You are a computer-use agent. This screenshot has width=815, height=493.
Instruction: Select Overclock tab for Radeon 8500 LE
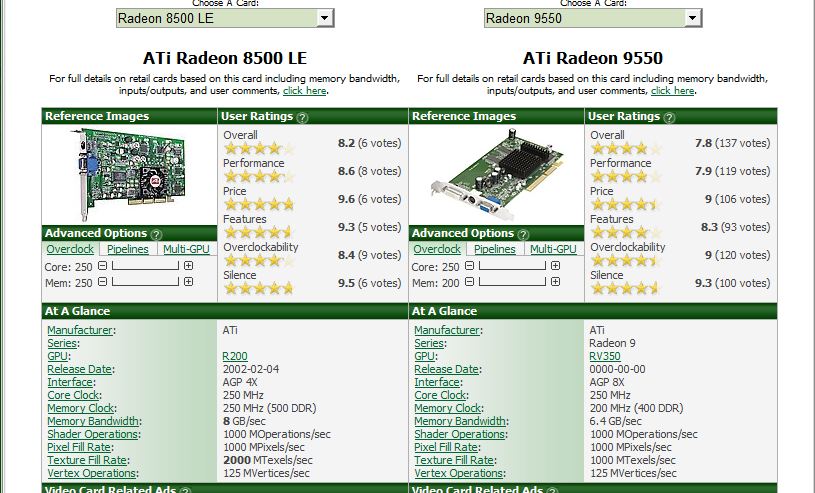[x=70, y=249]
